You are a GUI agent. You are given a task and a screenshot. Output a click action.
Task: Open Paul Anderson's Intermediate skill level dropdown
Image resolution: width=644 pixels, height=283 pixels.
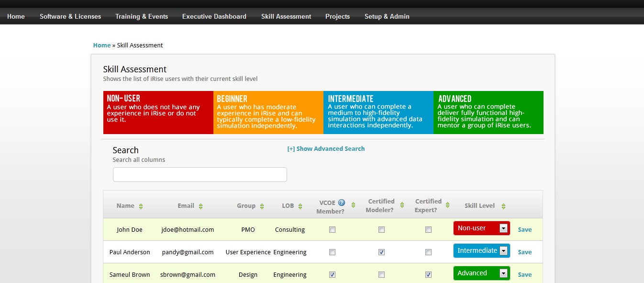coord(482,251)
